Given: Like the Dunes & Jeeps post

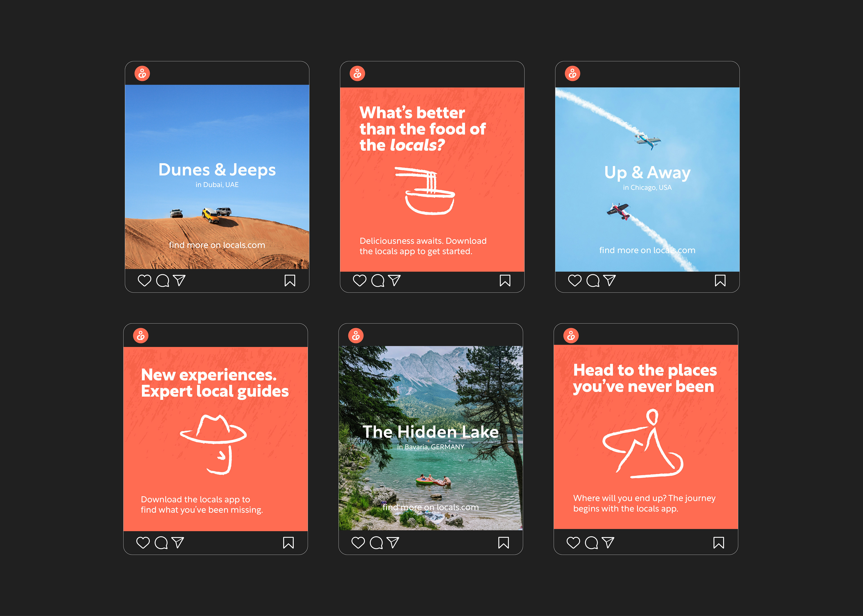Looking at the screenshot, I should click(144, 281).
